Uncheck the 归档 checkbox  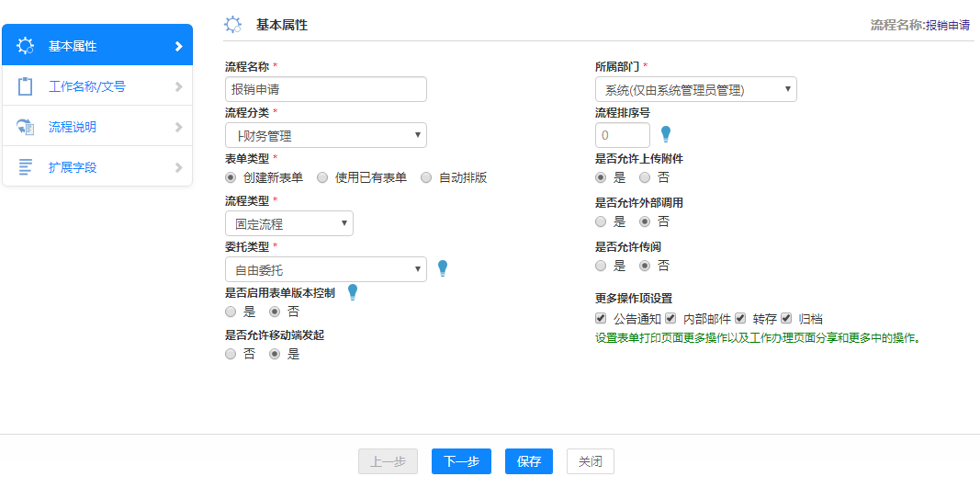[x=786, y=319]
